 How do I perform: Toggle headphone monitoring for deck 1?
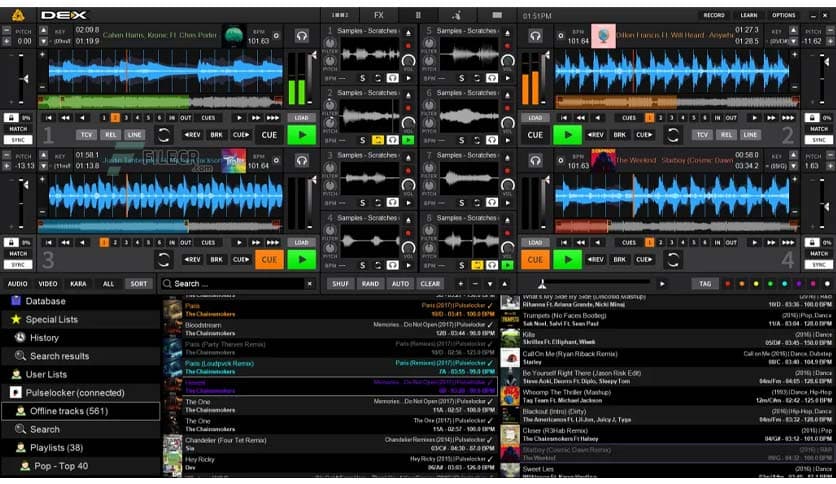pyautogui.click(x=301, y=36)
